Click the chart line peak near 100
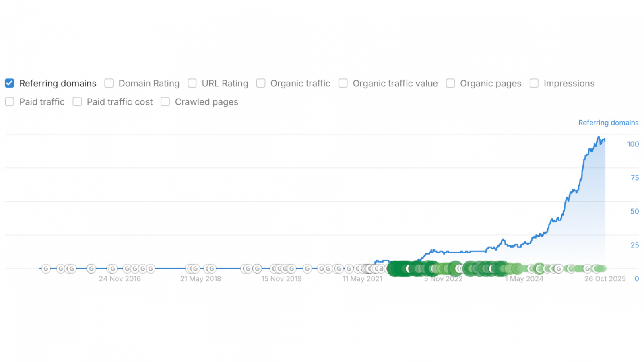644x362 pixels. [599, 138]
